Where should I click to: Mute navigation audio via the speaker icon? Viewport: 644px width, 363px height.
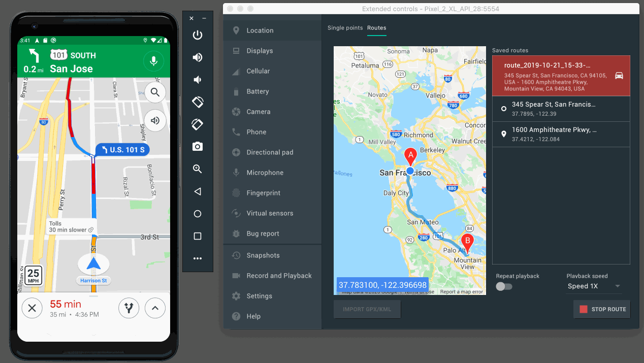155,120
